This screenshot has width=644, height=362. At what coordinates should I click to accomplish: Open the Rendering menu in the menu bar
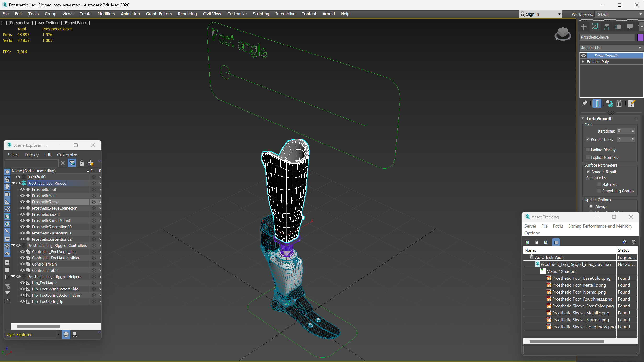[187, 14]
